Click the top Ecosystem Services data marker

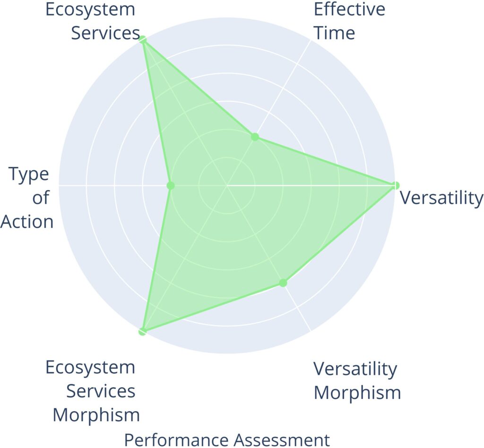(143, 40)
